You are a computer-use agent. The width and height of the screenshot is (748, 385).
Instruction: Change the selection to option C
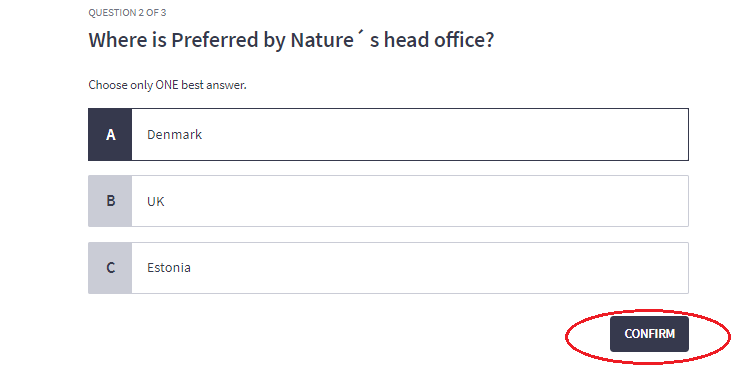[x=388, y=268]
